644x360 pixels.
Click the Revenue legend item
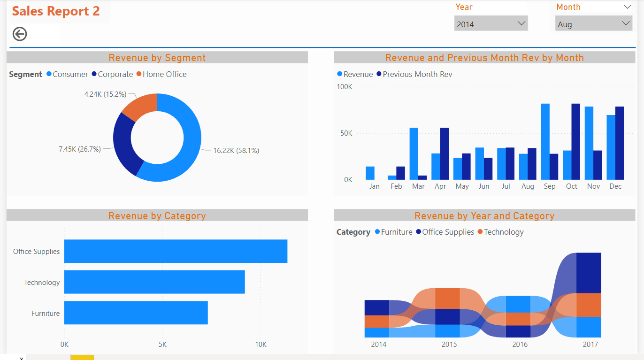(355, 74)
